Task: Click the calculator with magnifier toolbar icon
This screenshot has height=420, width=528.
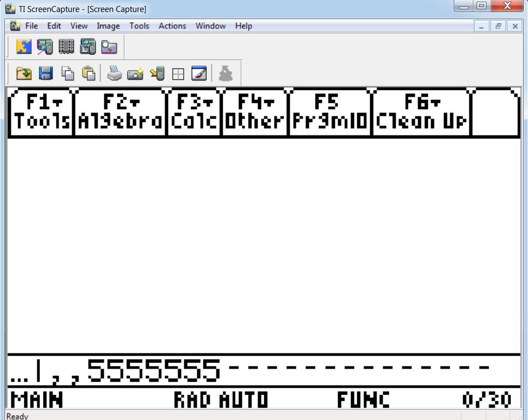Action: pos(45,46)
